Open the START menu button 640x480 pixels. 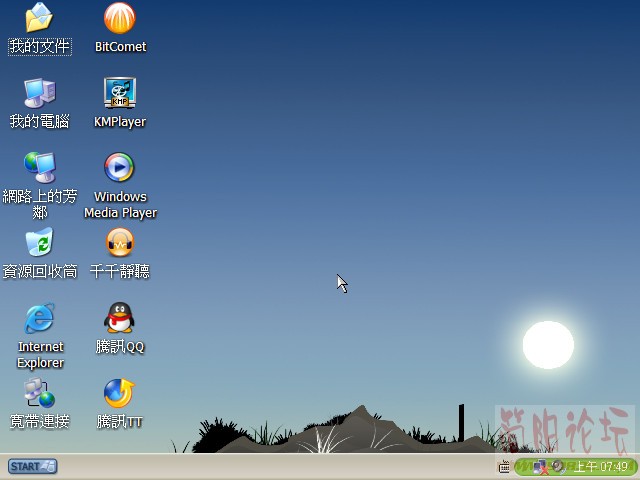33,466
